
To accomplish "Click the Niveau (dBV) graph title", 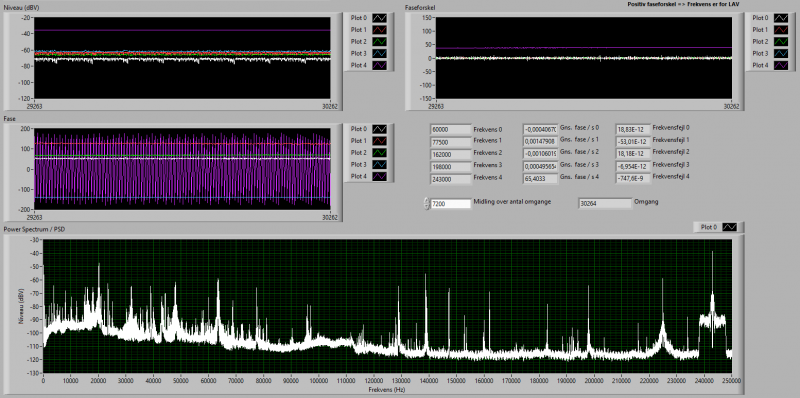I will (x=22, y=9).
